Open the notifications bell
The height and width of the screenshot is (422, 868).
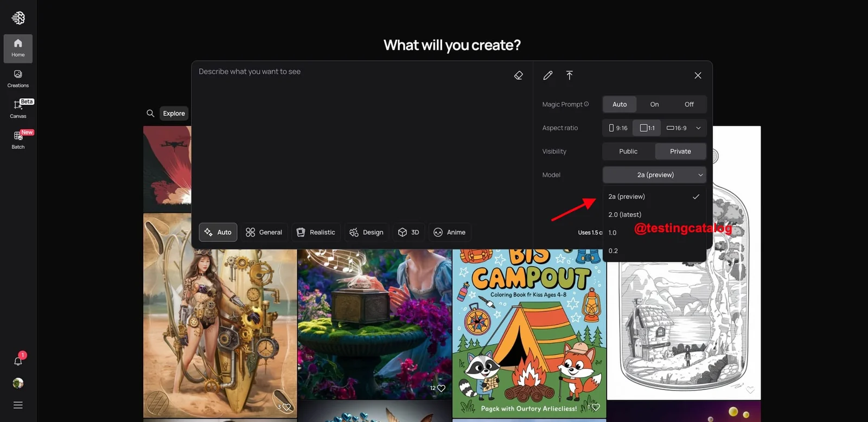click(x=18, y=361)
